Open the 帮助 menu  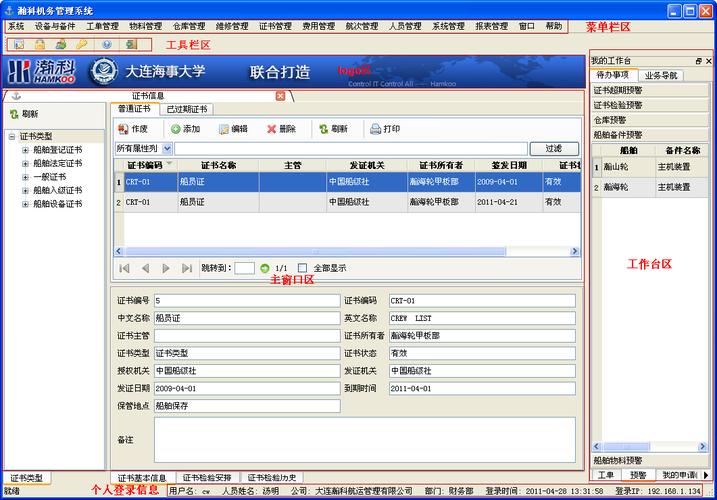pos(554,27)
